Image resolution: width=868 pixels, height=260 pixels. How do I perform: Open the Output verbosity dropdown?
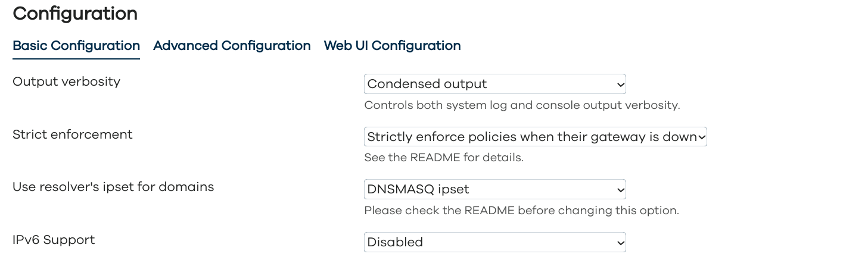(x=494, y=84)
